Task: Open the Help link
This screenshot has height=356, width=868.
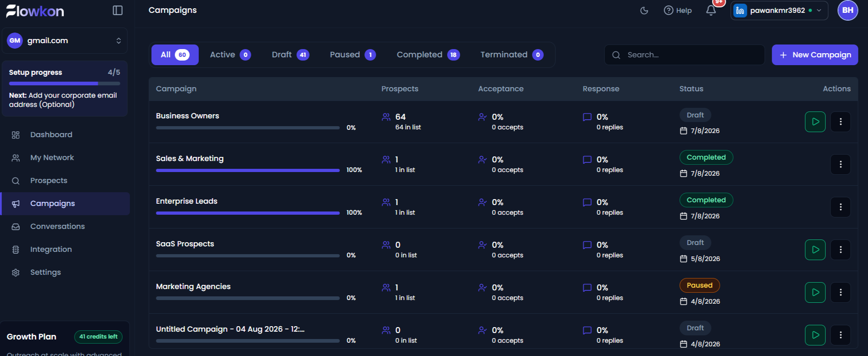Action: (x=678, y=11)
